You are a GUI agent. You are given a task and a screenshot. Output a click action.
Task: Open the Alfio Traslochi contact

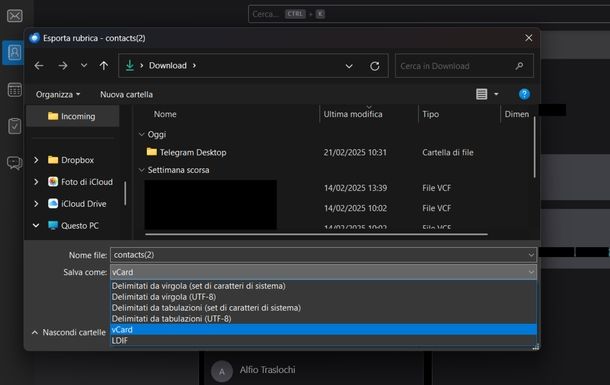267,370
